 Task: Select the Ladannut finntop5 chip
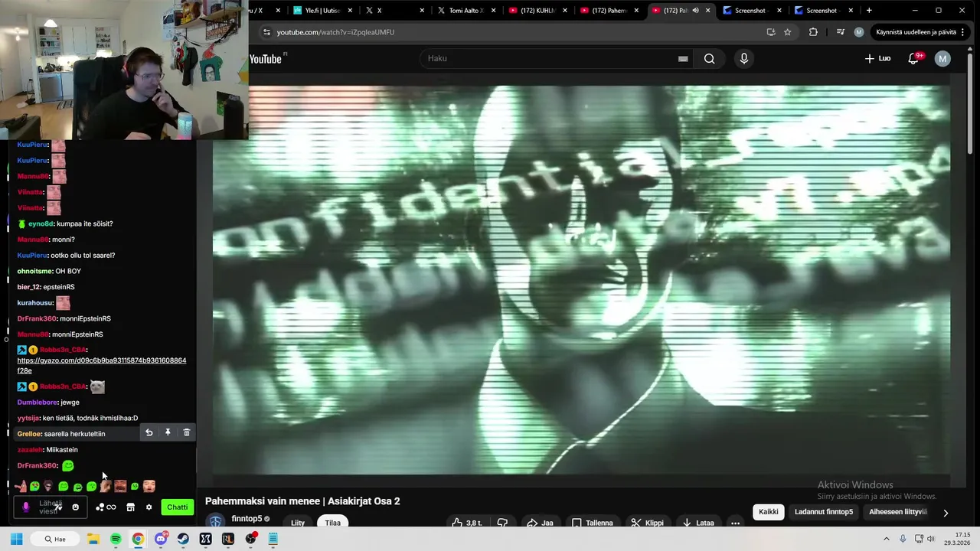tap(824, 512)
